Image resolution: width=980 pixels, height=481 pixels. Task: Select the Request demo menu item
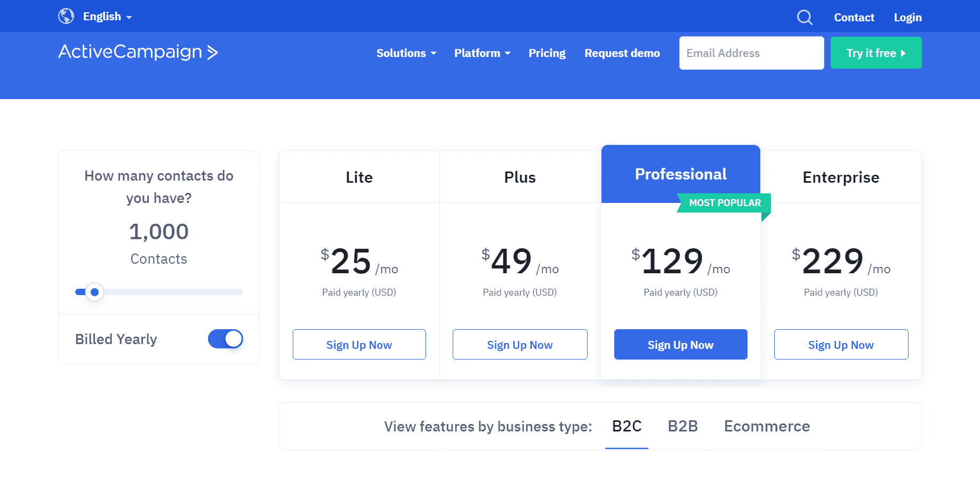point(622,53)
